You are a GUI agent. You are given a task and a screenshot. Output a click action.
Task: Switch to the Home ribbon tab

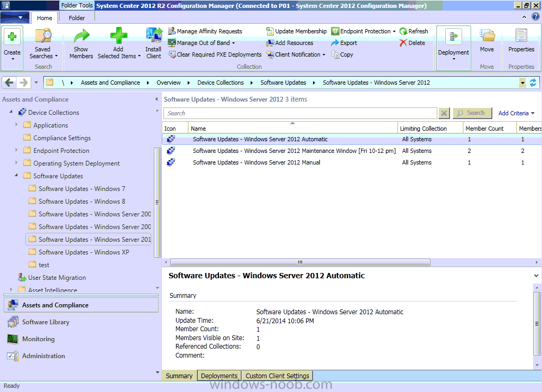pos(44,18)
